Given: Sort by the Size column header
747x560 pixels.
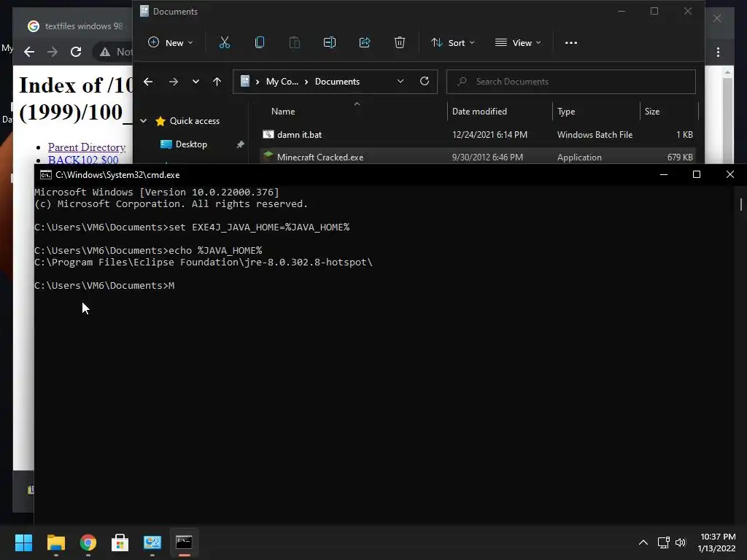Looking at the screenshot, I should click(x=651, y=112).
